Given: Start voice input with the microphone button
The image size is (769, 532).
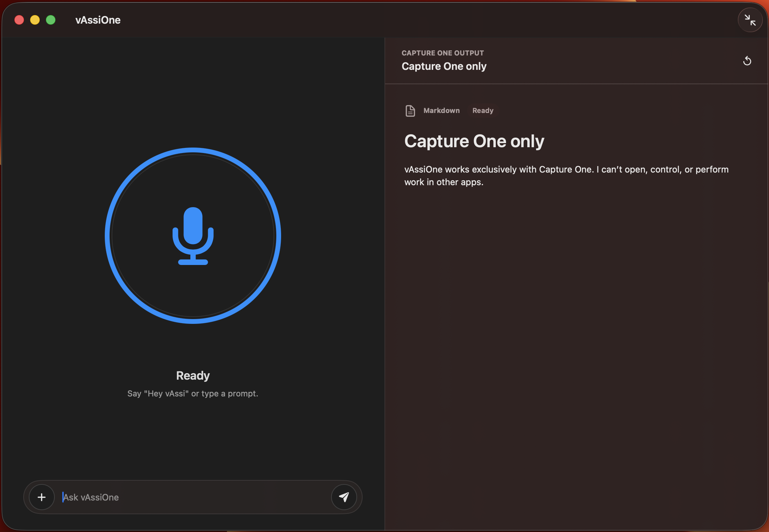Looking at the screenshot, I should (x=193, y=236).
